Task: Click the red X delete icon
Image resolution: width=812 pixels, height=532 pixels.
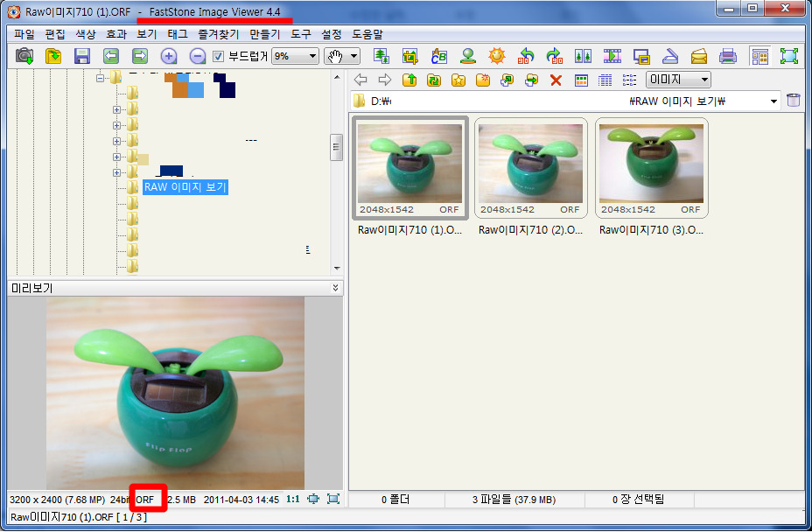Action: pyautogui.click(x=556, y=80)
